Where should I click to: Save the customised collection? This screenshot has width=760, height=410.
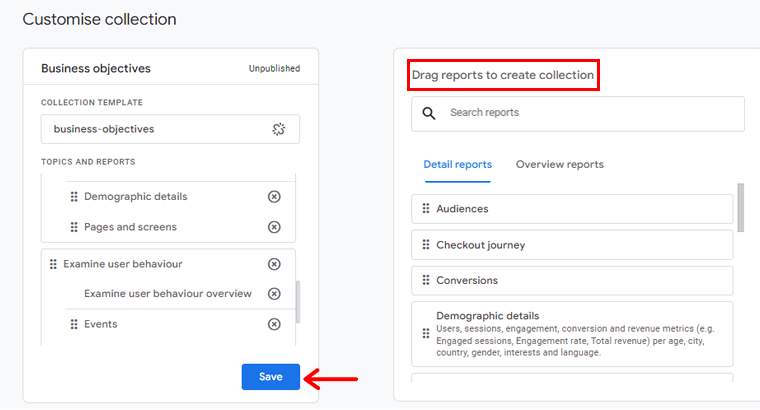[270, 377]
